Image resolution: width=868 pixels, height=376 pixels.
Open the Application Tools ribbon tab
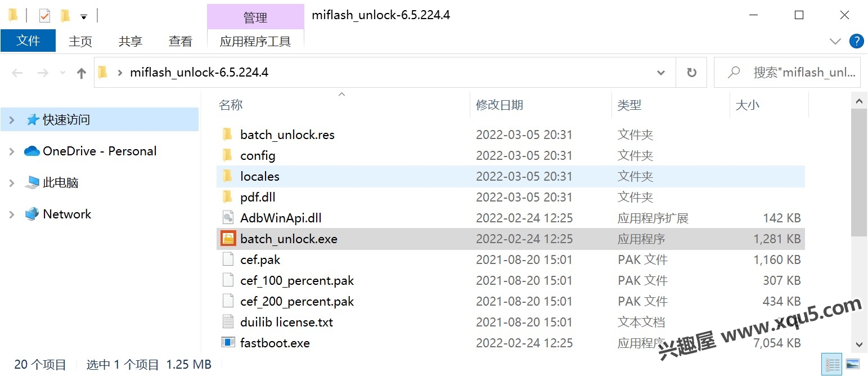255,41
